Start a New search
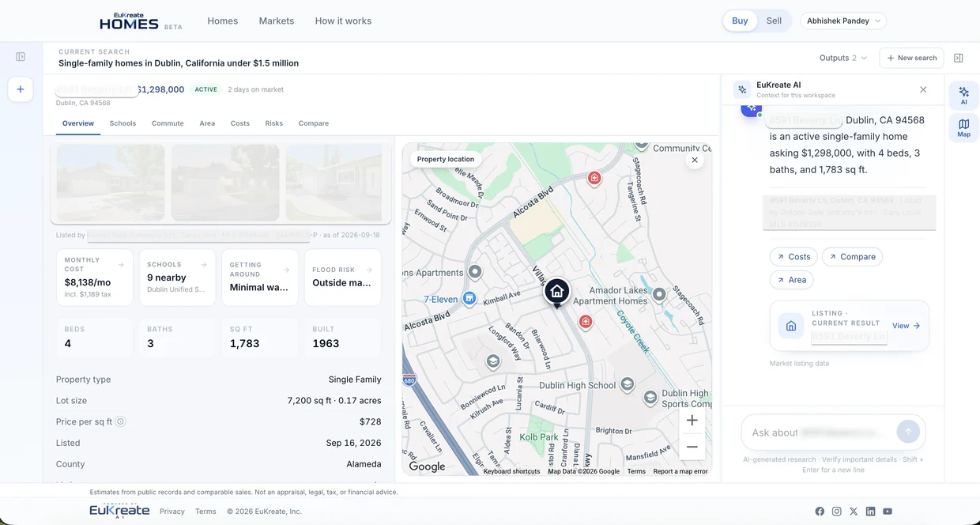Image resolution: width=980 pixels, height=525 pixels. pos(911,58)
